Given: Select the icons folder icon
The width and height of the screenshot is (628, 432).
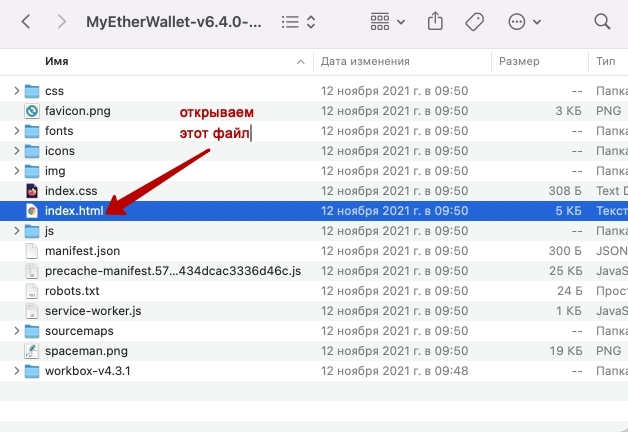Looking at the screenshot, I should 32,151.
